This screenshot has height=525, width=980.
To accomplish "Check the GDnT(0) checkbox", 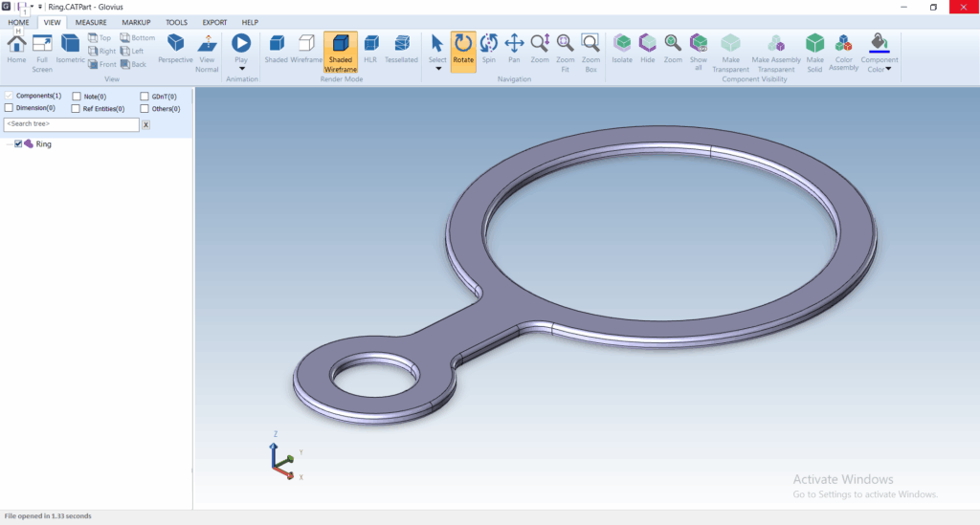I will pos(145,97).
